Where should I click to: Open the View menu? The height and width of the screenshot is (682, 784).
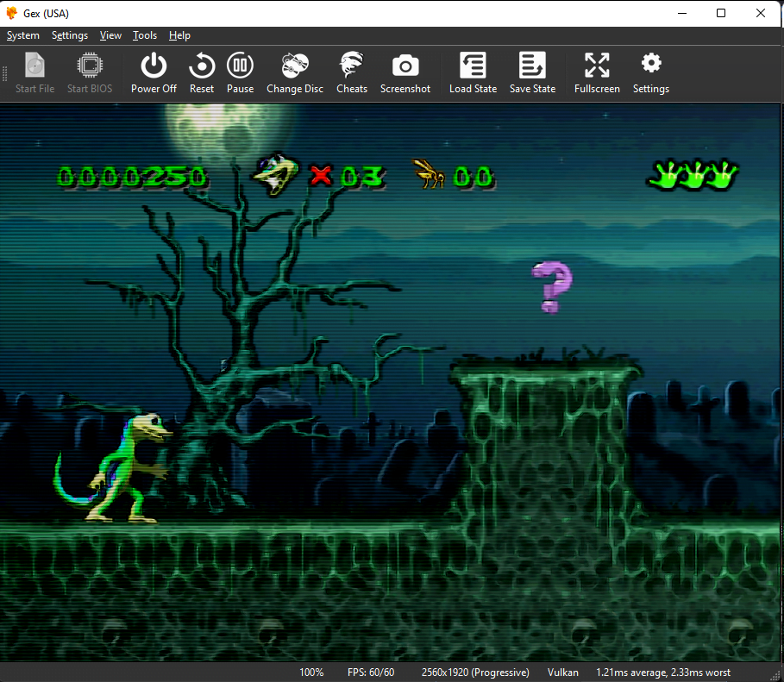[x=110, y=35]
